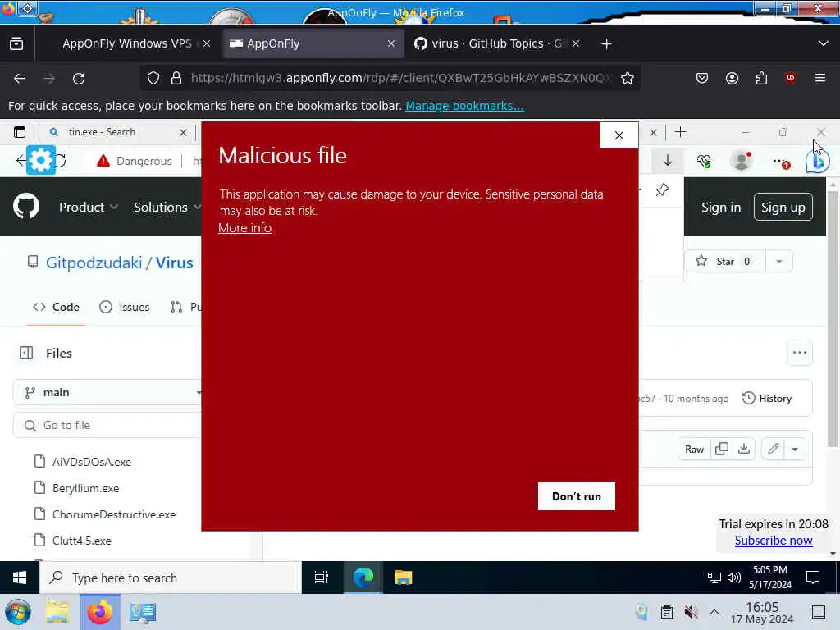This screenshot has width=840, height=630.
Task: Star the repository
Action: coord(724,262)
